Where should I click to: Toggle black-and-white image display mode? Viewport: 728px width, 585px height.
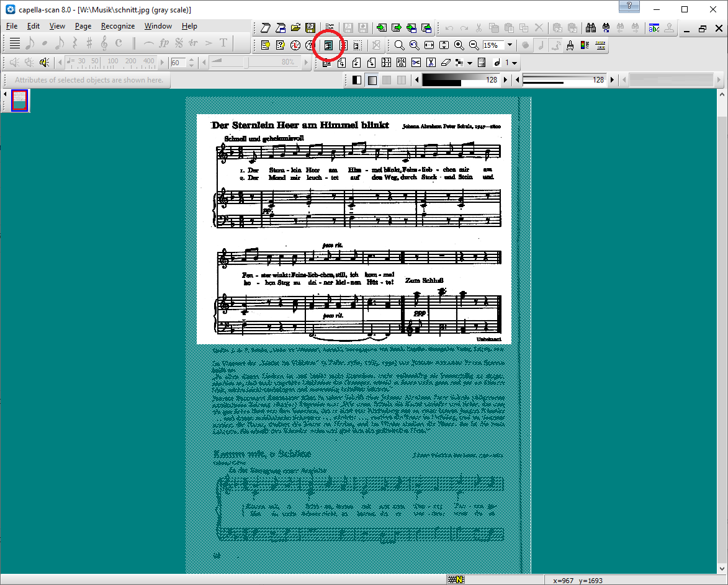[357, 80]
